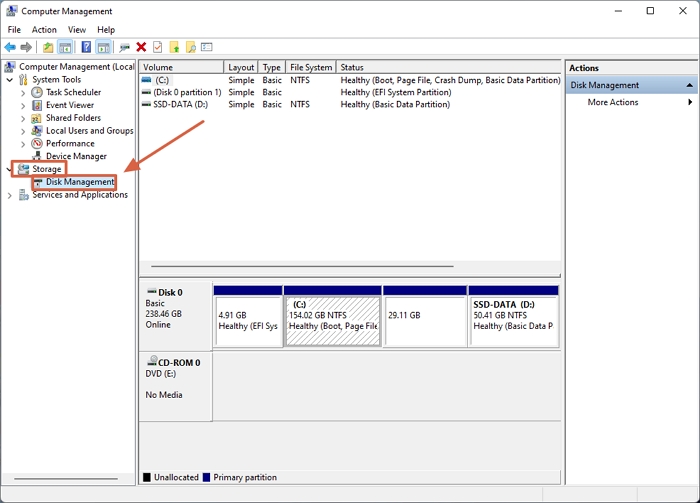Click the Performance icon
The width and height of the screenshot is (700, 503).
pos(37,144)
